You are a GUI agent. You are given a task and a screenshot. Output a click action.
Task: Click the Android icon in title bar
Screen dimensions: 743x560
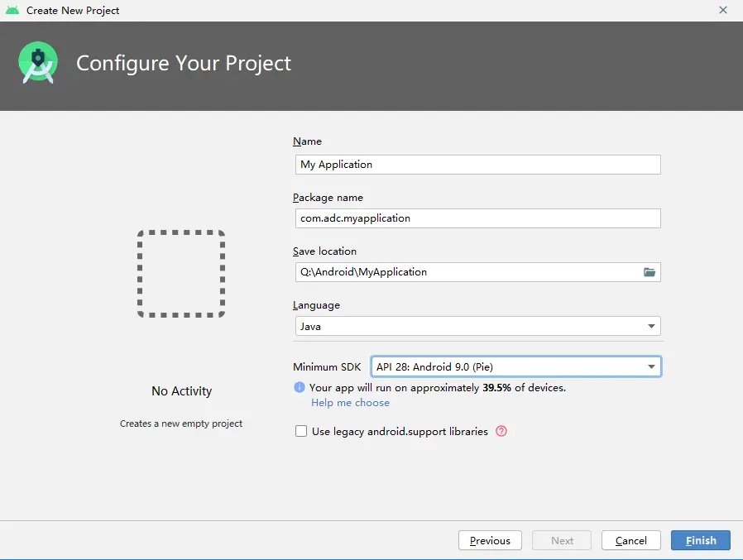tap(12, 10)
